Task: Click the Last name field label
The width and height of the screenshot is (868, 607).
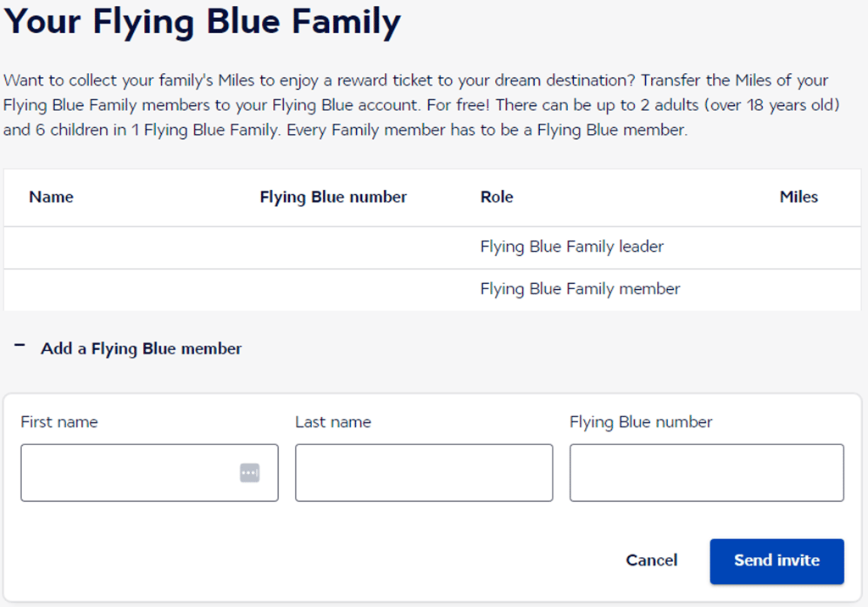Action: [x=333, y=422]
